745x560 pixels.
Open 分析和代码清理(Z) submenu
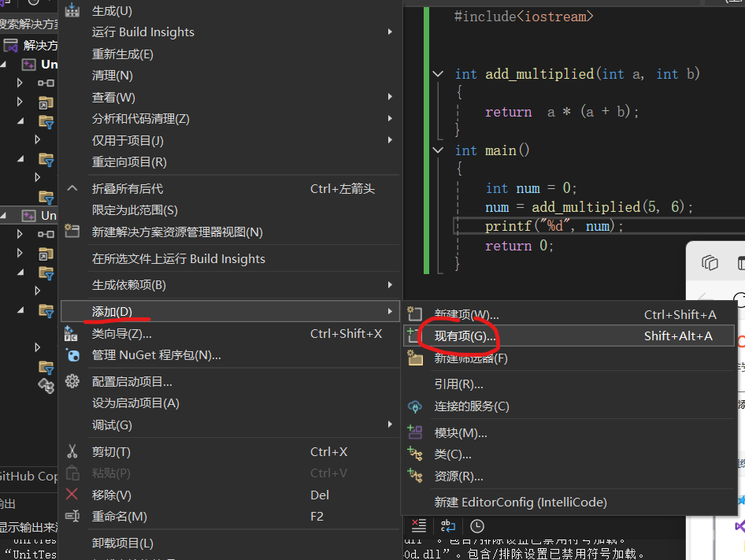[x=231, y=118]
